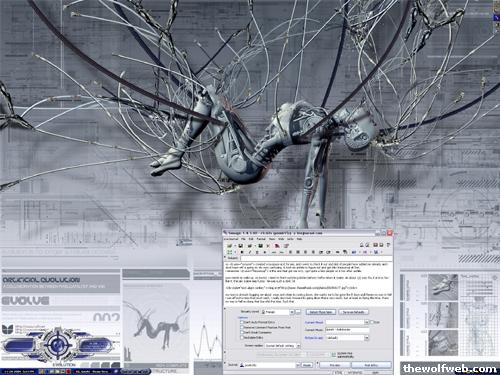This screenshot has width=500, height=375.
Task: Expand the Current Mood dropdown list
Action: (x=367, y=322)
